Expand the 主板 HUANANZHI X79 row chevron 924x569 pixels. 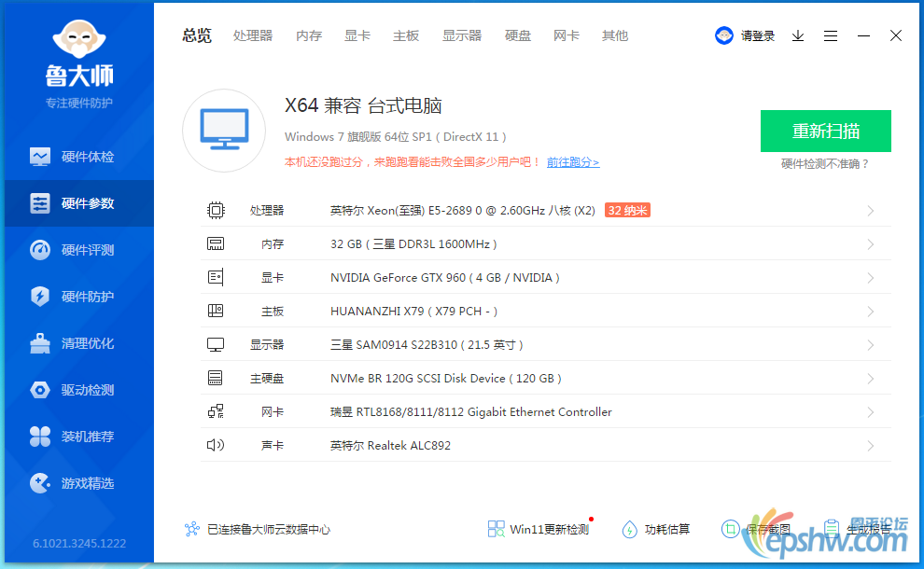click(871, 312)
